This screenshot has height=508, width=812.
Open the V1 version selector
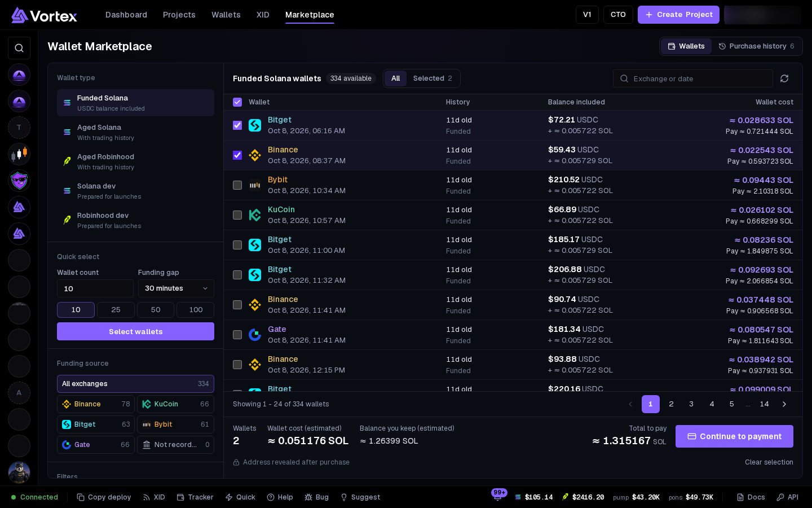pyautogui.click(x=587, y=15)
